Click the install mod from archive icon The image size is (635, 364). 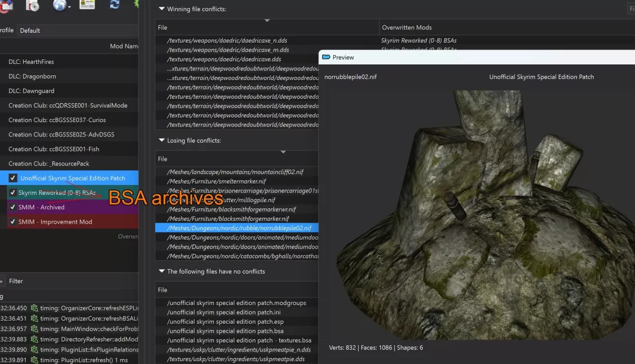coord(32,5)
